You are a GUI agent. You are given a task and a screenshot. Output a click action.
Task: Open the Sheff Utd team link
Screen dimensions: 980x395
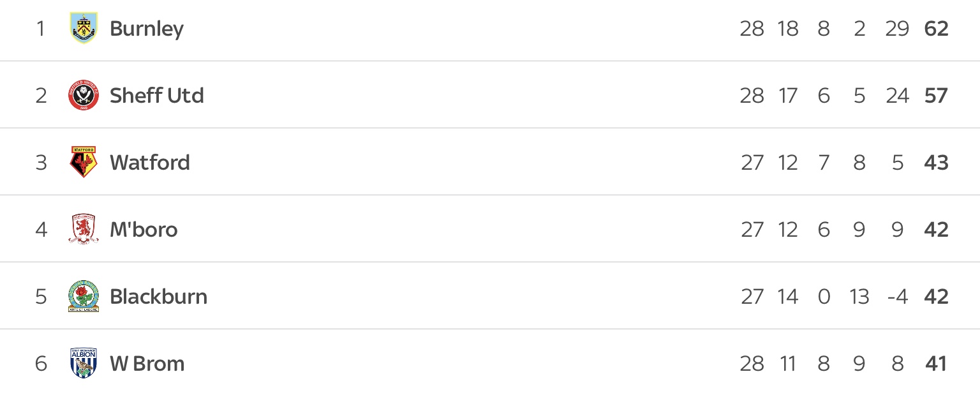click(x=157, y=96)
